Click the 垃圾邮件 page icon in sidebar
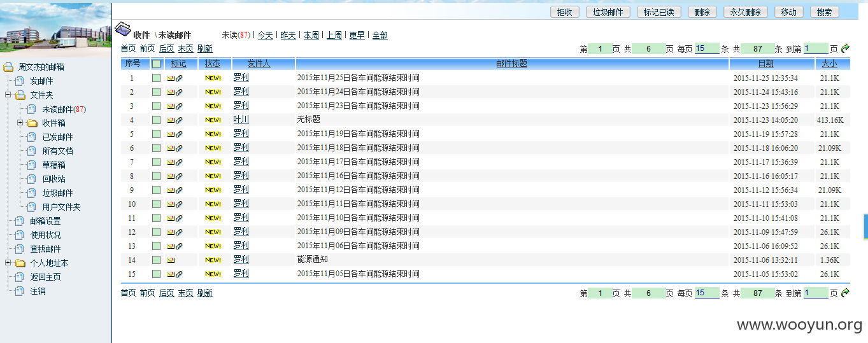The height and width of the screenshot is (343, 868). coord(31,193)
